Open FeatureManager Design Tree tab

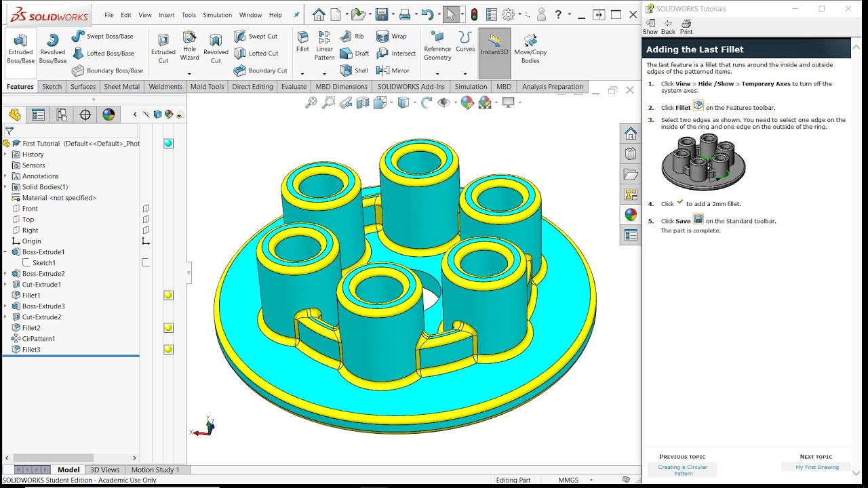pyautogui.click(x=15, y=115)
